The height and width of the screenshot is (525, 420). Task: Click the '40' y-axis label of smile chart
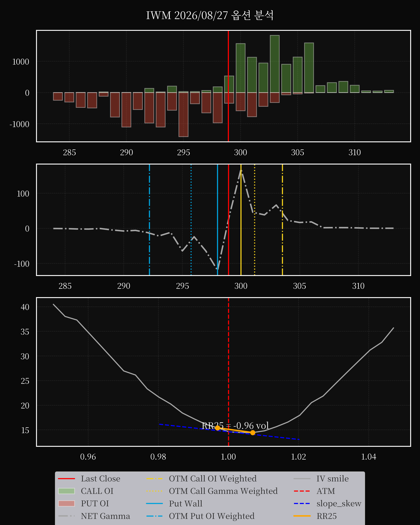[25, 307]
